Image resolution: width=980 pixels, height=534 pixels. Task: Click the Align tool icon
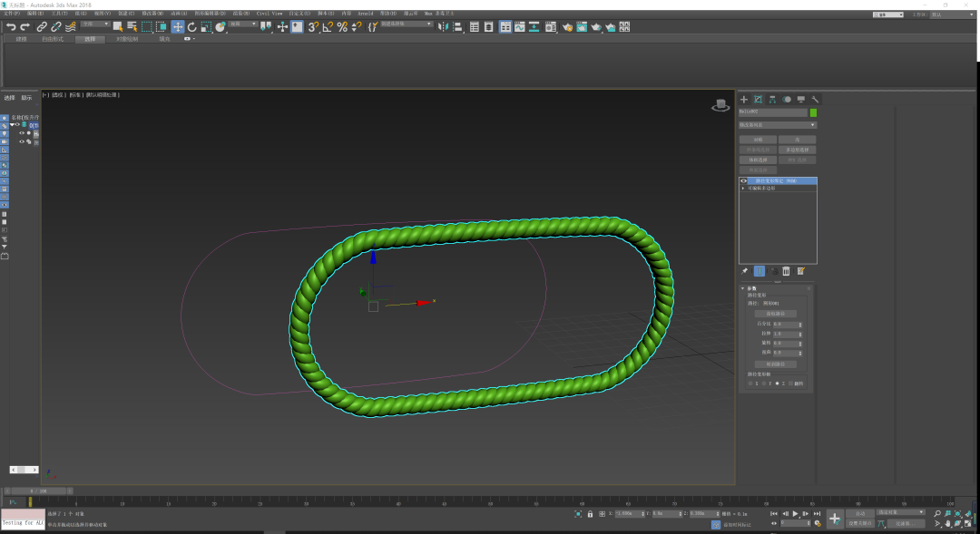(457, 27)
